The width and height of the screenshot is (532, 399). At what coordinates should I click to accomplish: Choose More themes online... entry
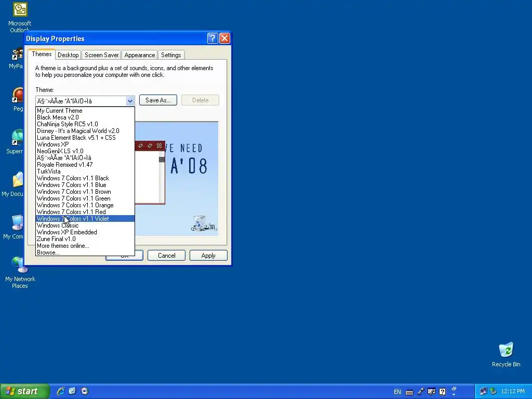coord(85,246)
